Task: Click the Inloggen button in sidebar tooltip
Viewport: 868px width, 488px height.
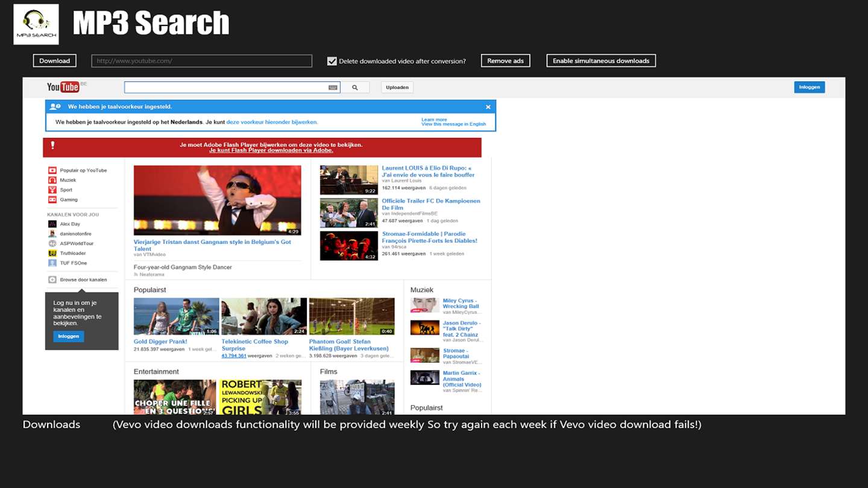Action: [69, 336]
